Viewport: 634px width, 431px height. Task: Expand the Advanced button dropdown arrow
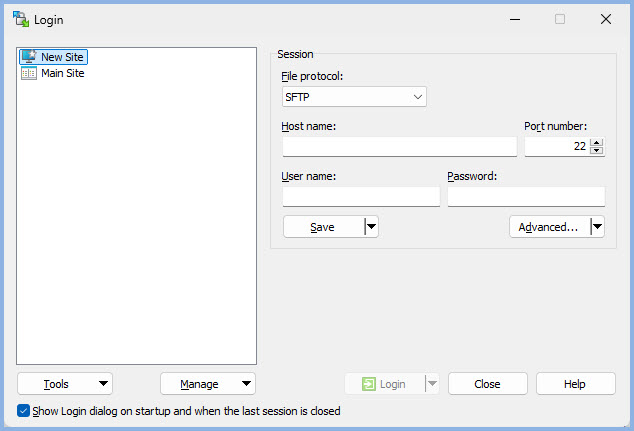tap(597, 227)
